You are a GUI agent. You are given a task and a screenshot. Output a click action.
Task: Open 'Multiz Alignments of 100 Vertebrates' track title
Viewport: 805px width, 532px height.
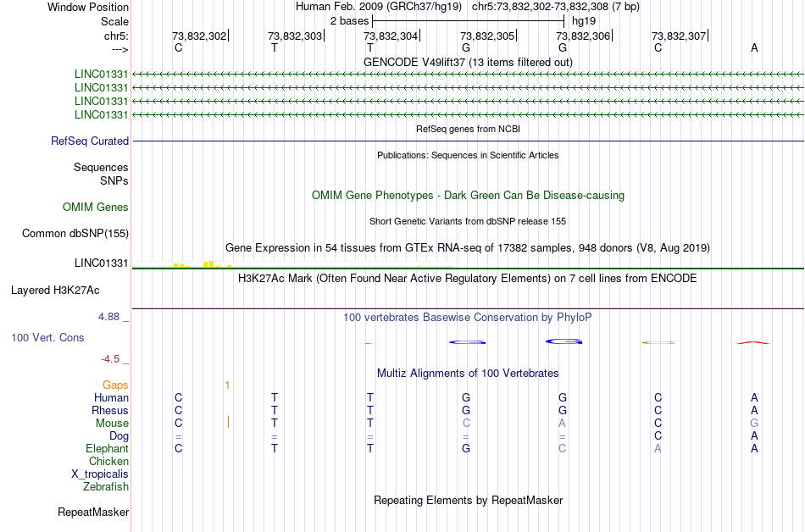(468, 374)
